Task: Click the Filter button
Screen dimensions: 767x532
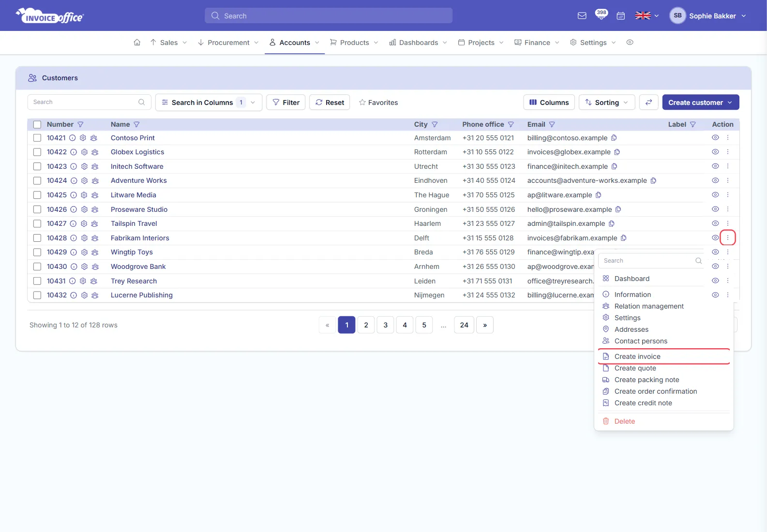Action: coord(286,102)
